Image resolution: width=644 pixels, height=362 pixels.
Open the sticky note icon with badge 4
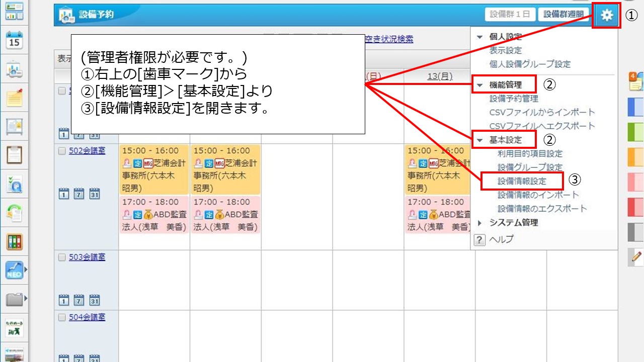coord(635,81)
